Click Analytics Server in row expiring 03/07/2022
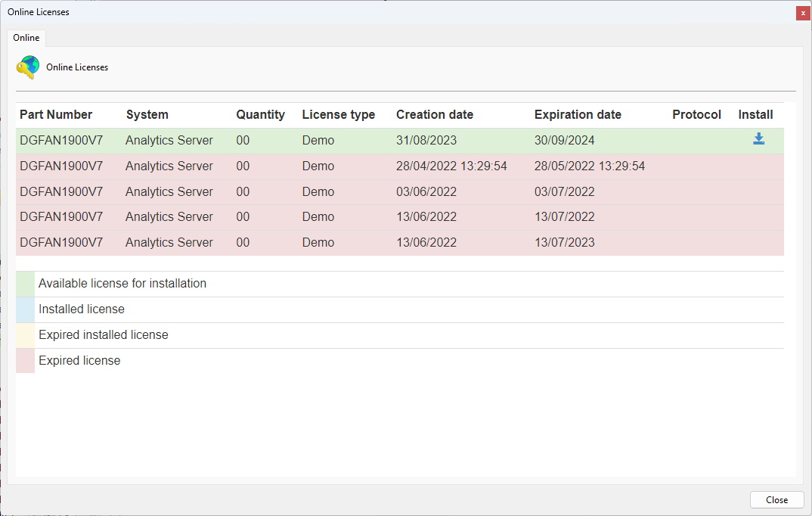This screenshot has height=516, width=812. click(169, 191)
